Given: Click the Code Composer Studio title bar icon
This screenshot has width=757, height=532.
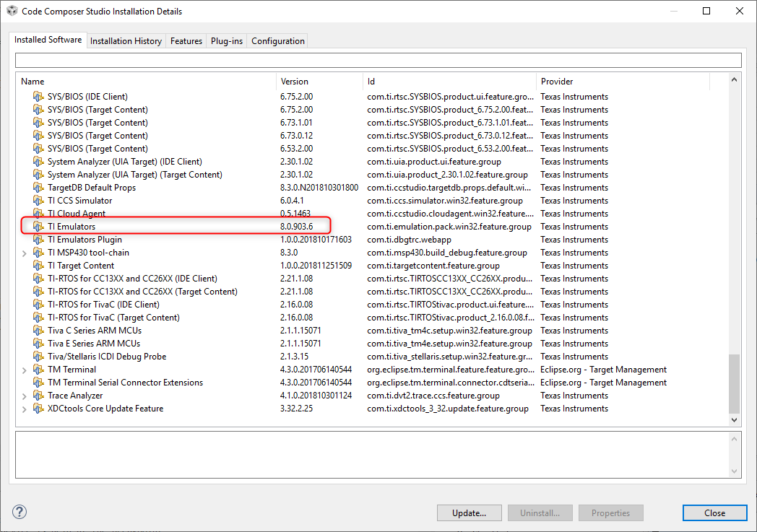Looking at the screenshot, I should click(12, 11).
